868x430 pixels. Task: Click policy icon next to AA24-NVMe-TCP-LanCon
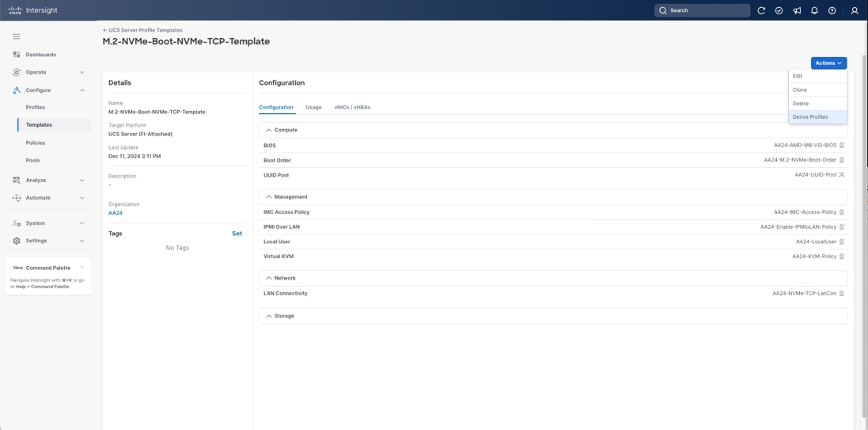click(x=841, y=293)
